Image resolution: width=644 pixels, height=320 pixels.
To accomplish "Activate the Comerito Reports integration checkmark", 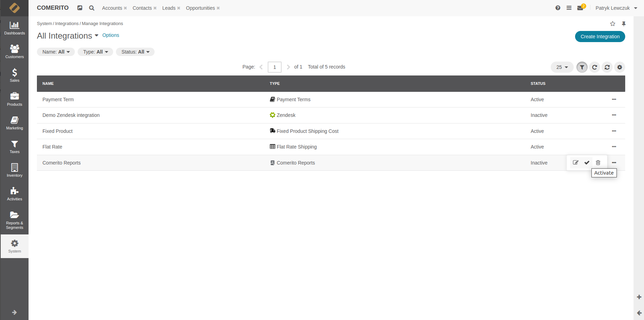I will click(x=587, y=162).
